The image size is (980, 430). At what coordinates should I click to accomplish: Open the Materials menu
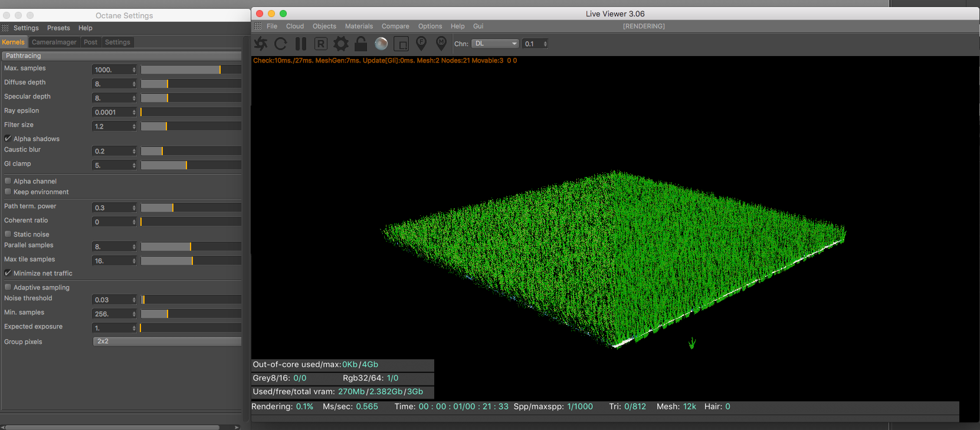(359, 26)
